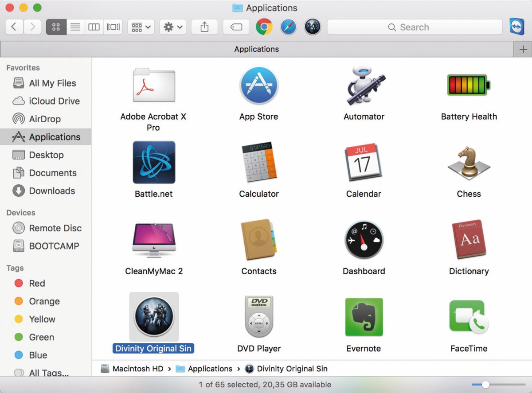Viewport: 532px width, 393px height.
Task: Select the Battery Health app icon
Action: click(469, 85)
